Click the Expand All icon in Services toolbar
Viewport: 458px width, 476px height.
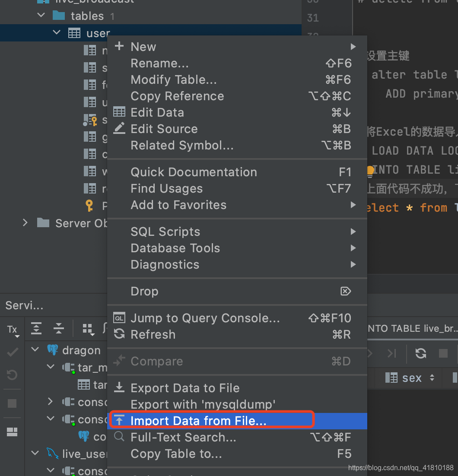[x=36, y=328]
